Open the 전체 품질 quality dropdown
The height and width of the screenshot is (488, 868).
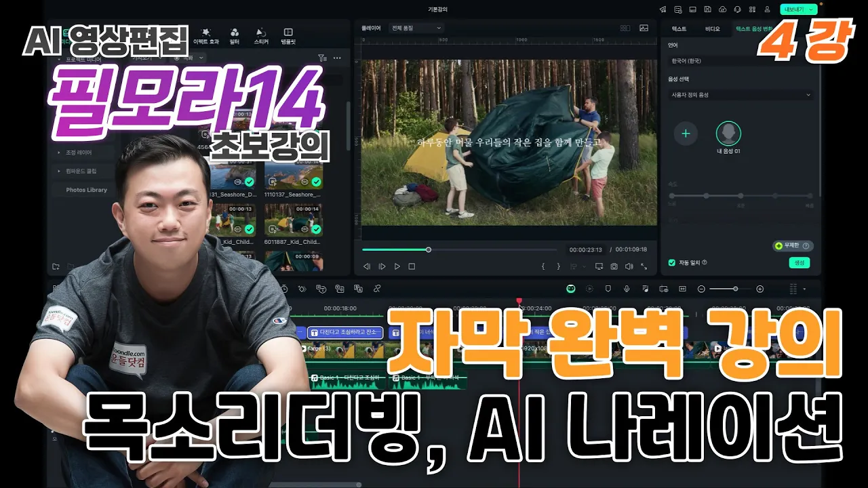pyautogui.click(x=416, y=28)
